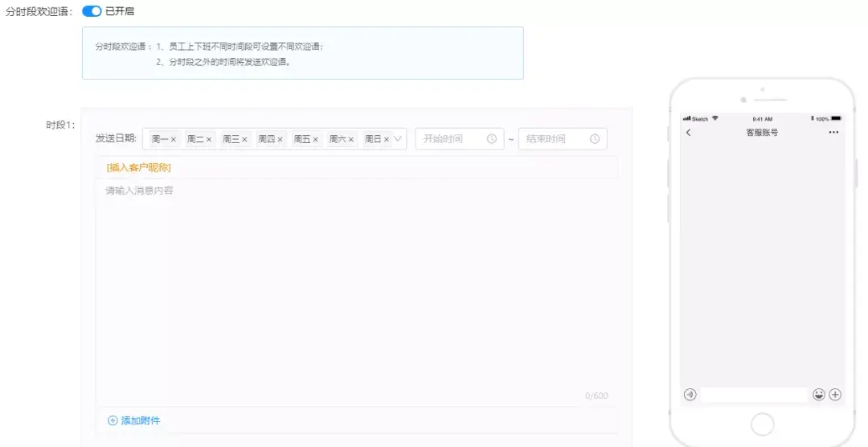Toggle the 分时段欢迎语 switch off
868x447 pixels.
[92, 11]
